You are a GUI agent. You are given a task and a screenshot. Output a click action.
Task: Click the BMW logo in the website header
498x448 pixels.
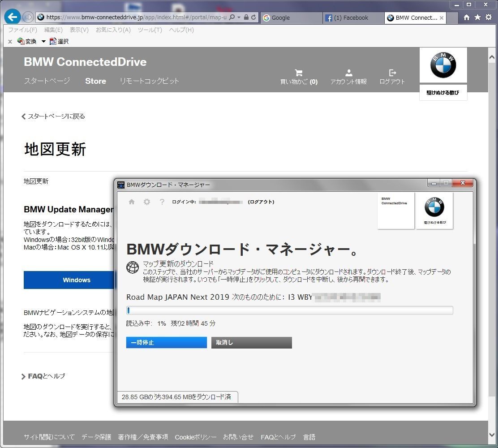(443, 65)
